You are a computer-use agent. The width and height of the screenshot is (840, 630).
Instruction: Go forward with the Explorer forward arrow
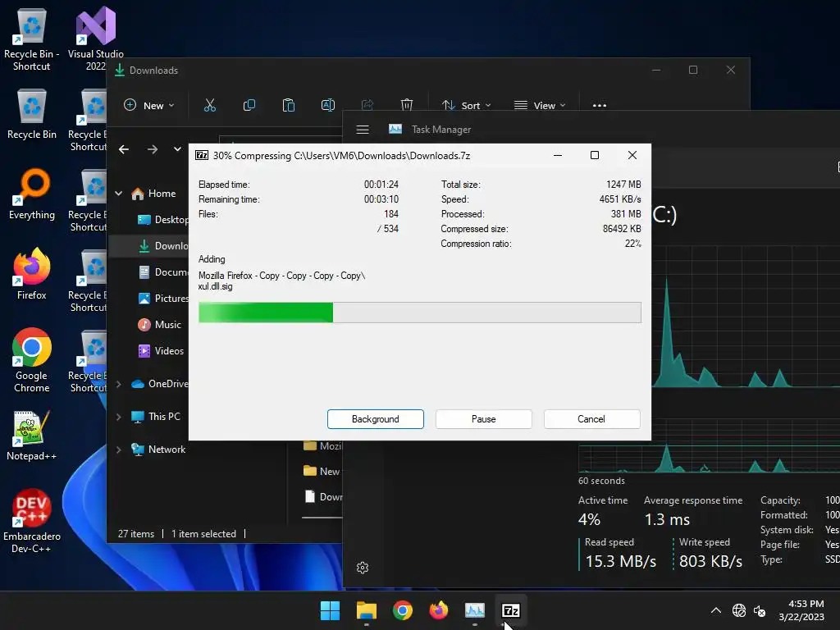point(153,149)
